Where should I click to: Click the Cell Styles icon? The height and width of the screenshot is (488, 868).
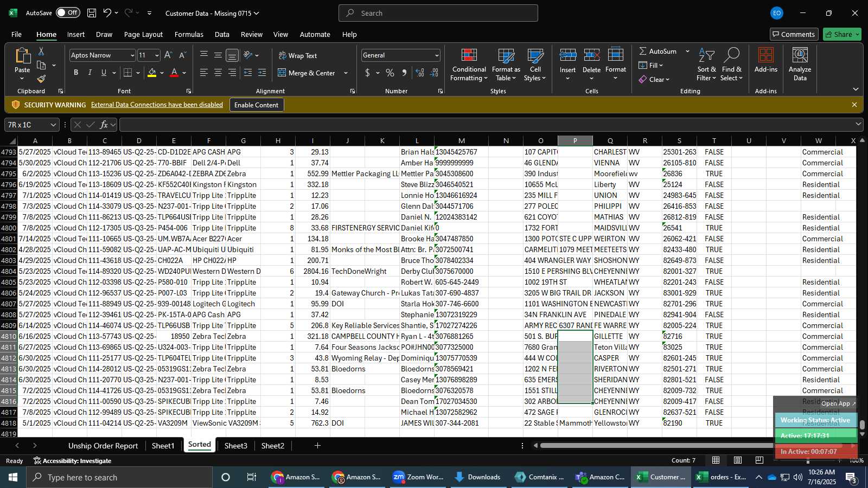tap(535, 55)
